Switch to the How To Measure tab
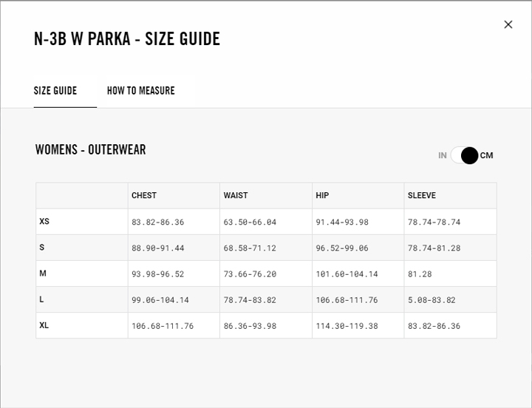This screenshot has height=408, width=532. pos(140,91)
